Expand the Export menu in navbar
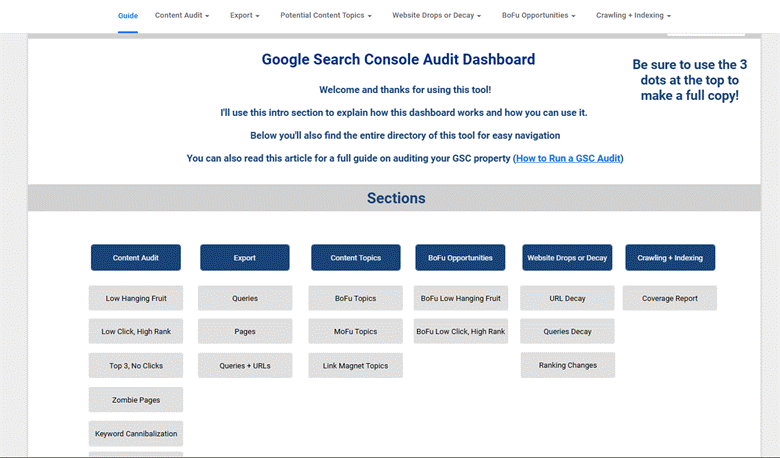The height and width of the screenshot is (458, 780). point(244,15)
